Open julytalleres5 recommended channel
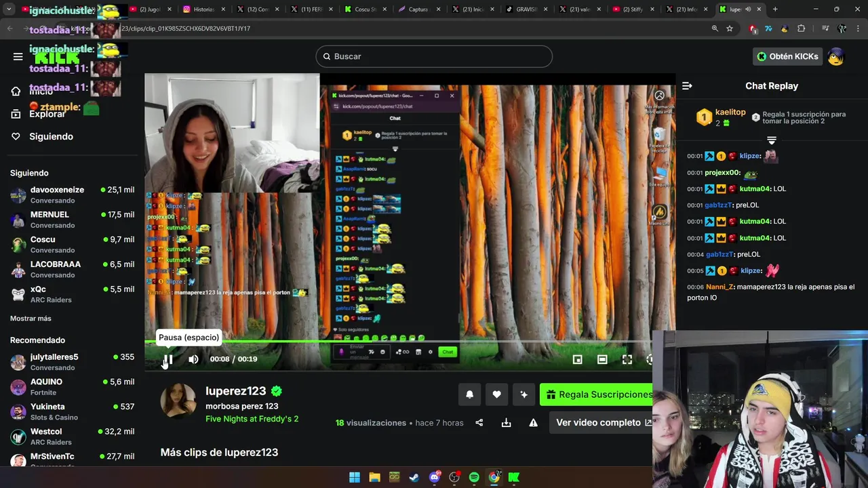Image resolution: width=868 pixels, height=488 pixels. coord(72,362)
